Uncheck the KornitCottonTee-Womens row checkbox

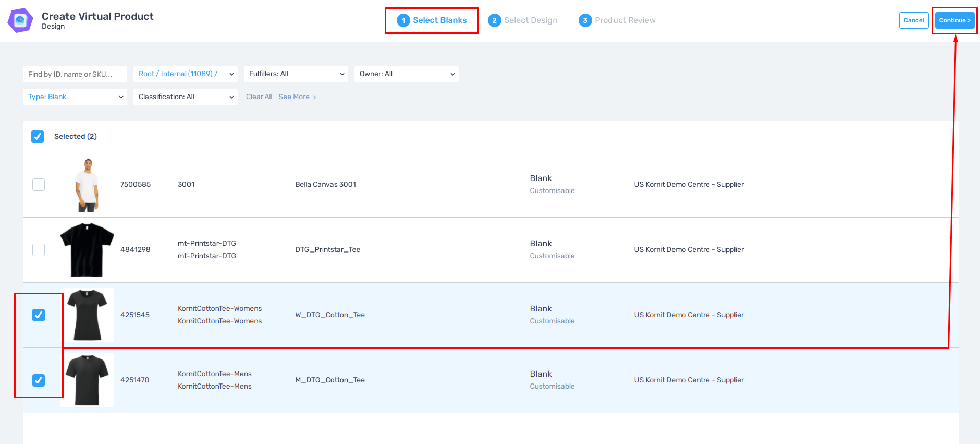point(39,315)
